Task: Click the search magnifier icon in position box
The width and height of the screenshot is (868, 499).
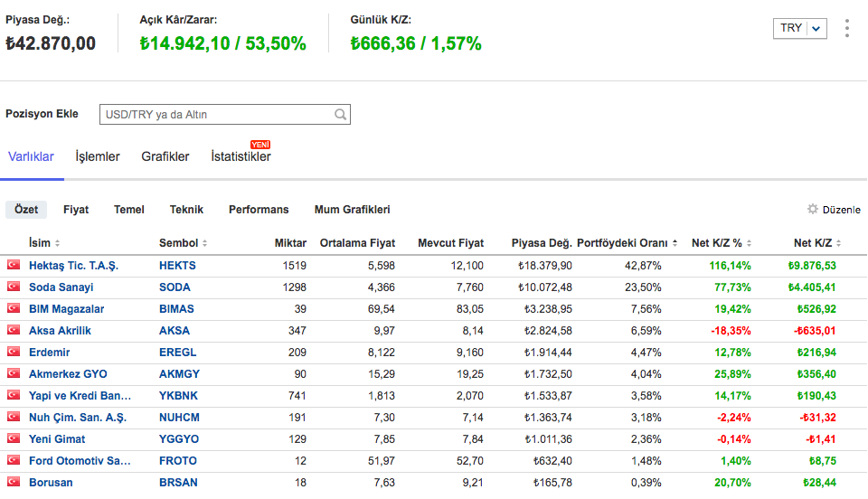Action: tap(340, 115)
